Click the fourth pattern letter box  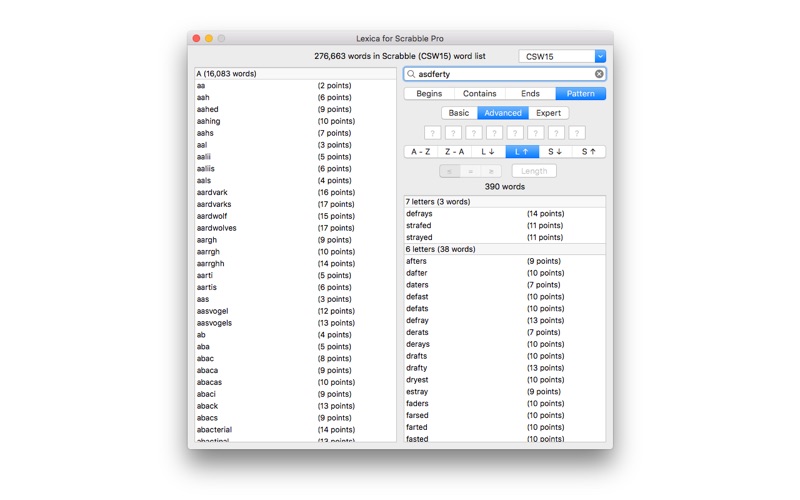pos(494,133)
